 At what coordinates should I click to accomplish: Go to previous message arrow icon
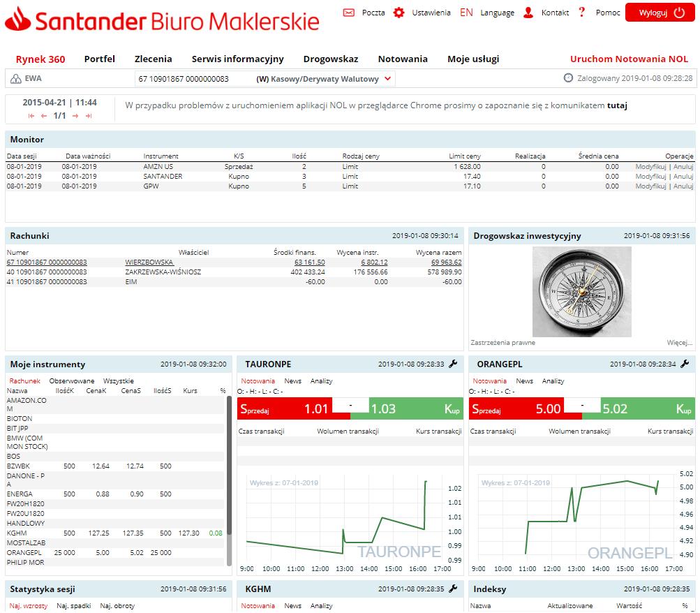(44, 116)
